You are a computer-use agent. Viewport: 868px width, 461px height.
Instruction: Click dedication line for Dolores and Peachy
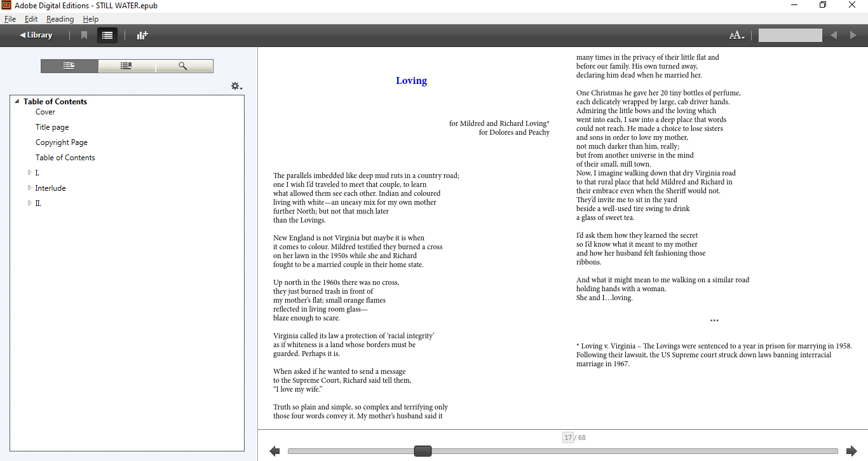(514, 132)
